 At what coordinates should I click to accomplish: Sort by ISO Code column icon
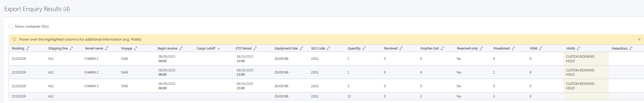[x=328, y=48]
